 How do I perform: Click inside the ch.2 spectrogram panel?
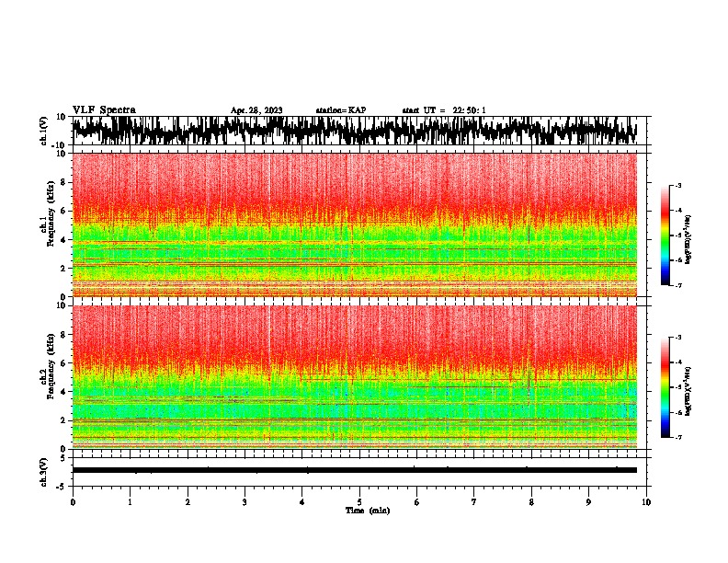(354, 377)
